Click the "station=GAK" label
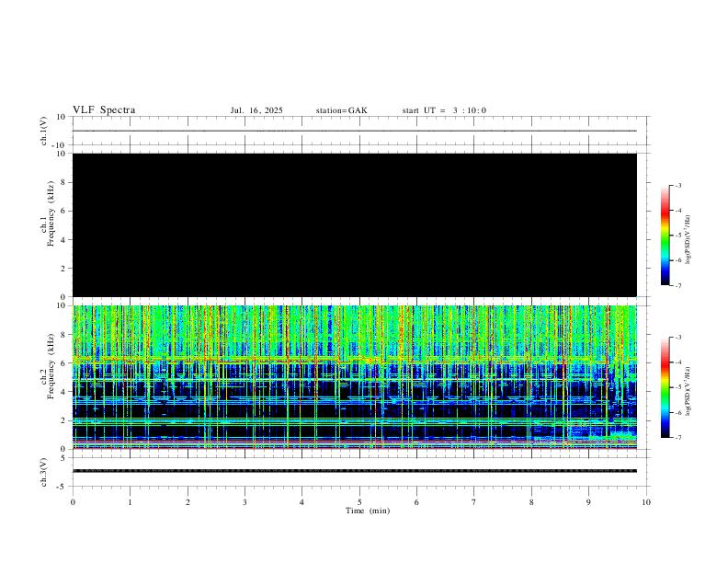 341,110
